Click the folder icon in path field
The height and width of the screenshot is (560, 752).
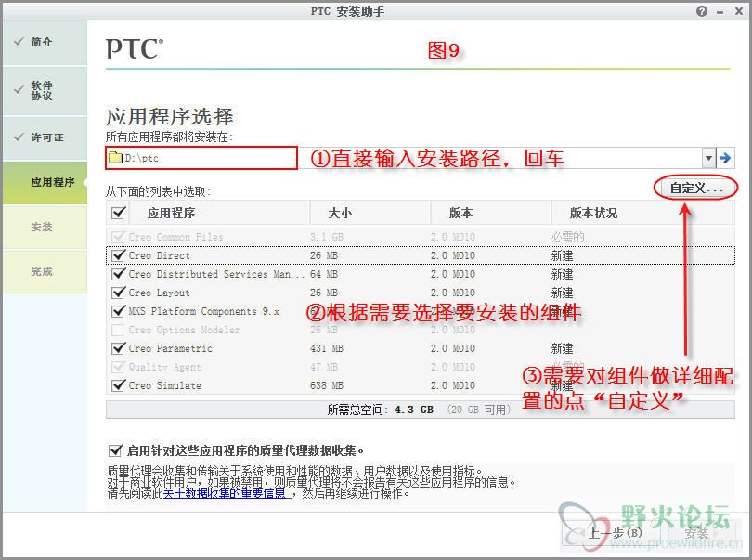coord(115,157)
